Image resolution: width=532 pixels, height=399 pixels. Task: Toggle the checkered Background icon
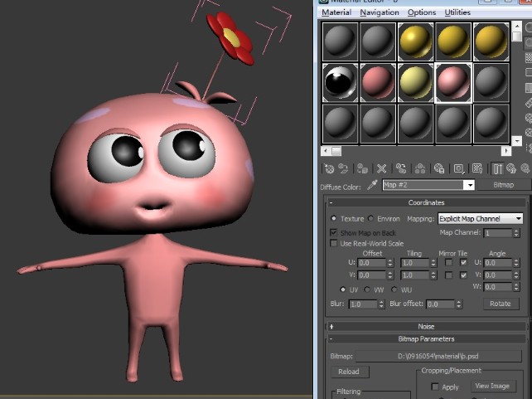click(x=529, y=57)
